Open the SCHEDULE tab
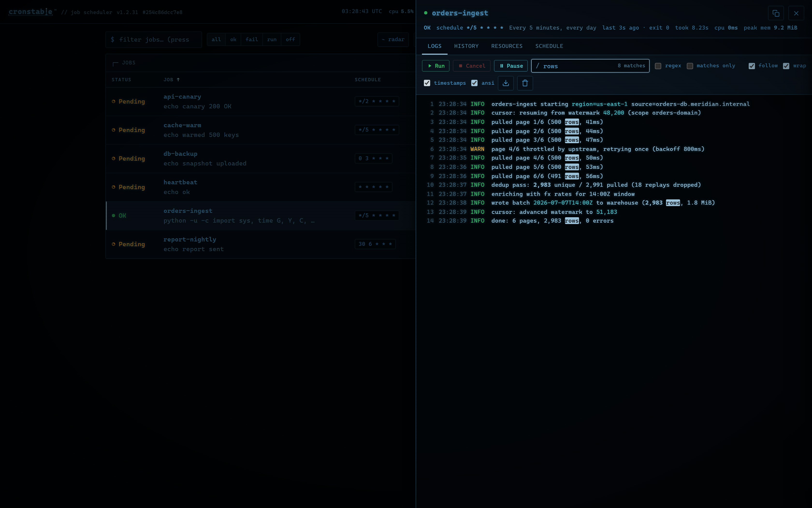This screenshot has width=812, height=508. pyautogui.click(x=549, y=46)
